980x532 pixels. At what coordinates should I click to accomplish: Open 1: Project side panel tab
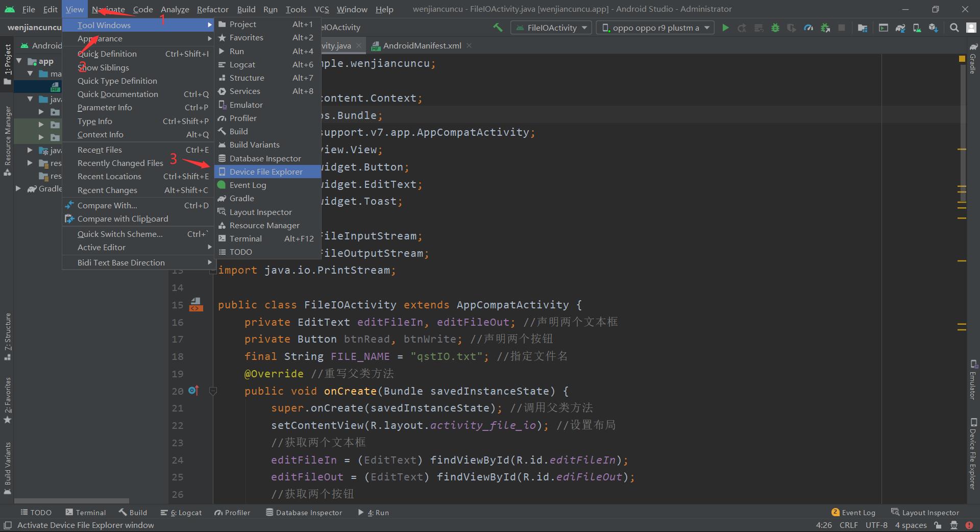click(x=8, y=64)
